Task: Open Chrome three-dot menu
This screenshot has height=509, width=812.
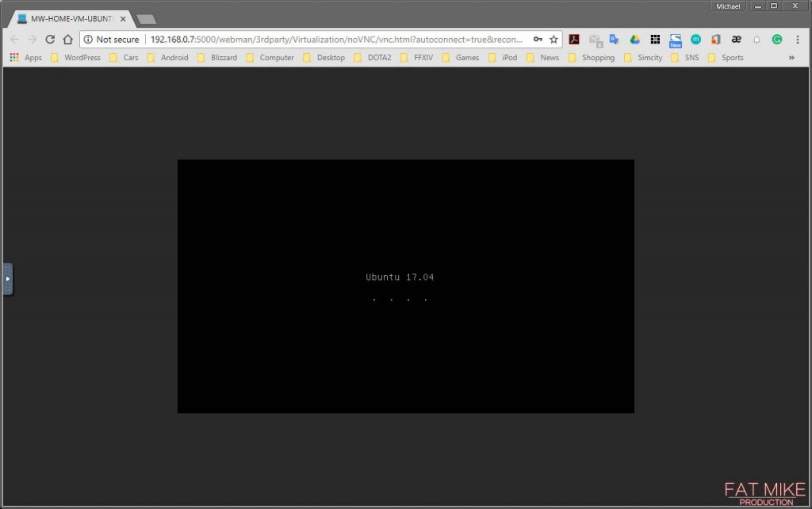Action: pyautogui.click(x=798, y=40)
